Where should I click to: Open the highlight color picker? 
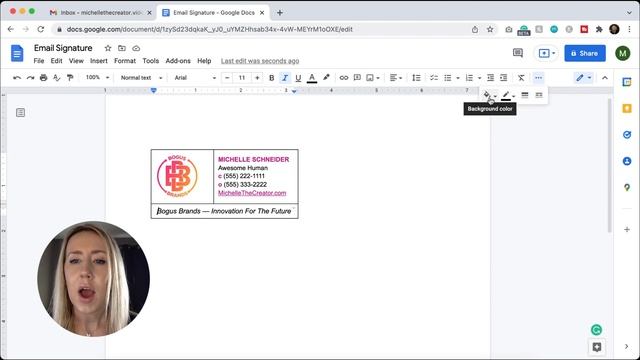[326, 78]
